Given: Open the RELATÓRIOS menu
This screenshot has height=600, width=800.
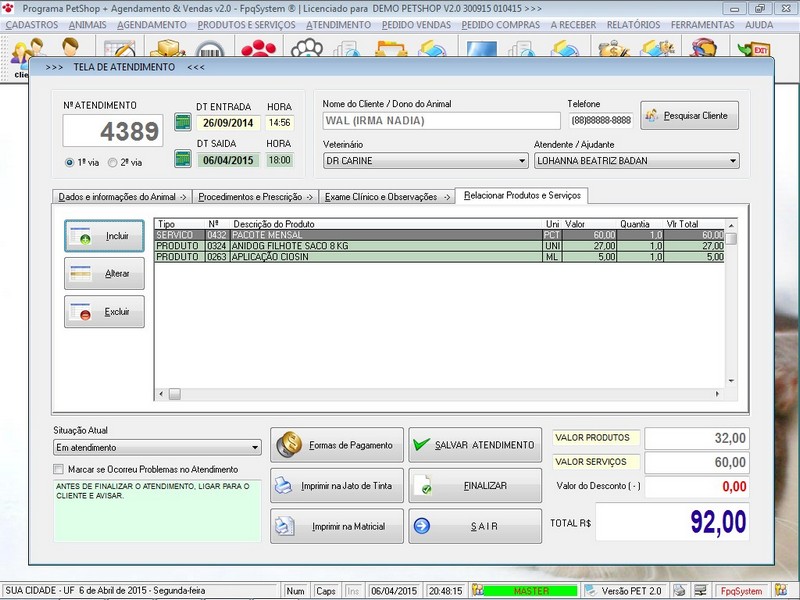Looking at the screenshot, I should click(x=633, y=23).
